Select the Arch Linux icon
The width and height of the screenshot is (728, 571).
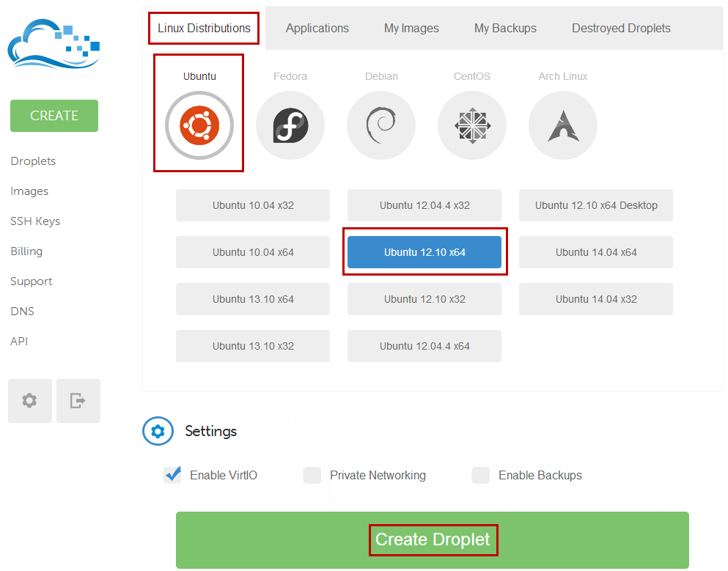point(563,125)
